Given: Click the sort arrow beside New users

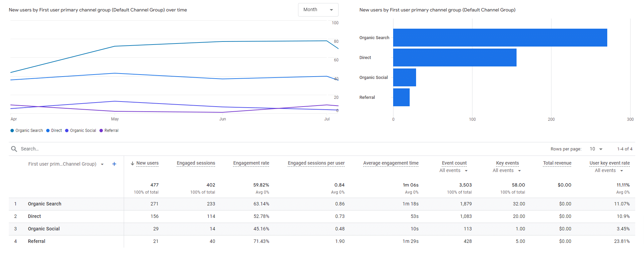Looking at the screenshot, I should (133, 163).
